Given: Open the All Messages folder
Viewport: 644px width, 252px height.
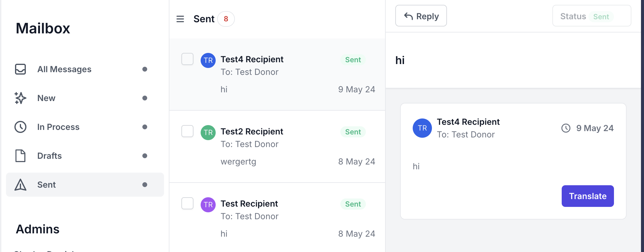Looking at the screenshot, I should (64, 69).
